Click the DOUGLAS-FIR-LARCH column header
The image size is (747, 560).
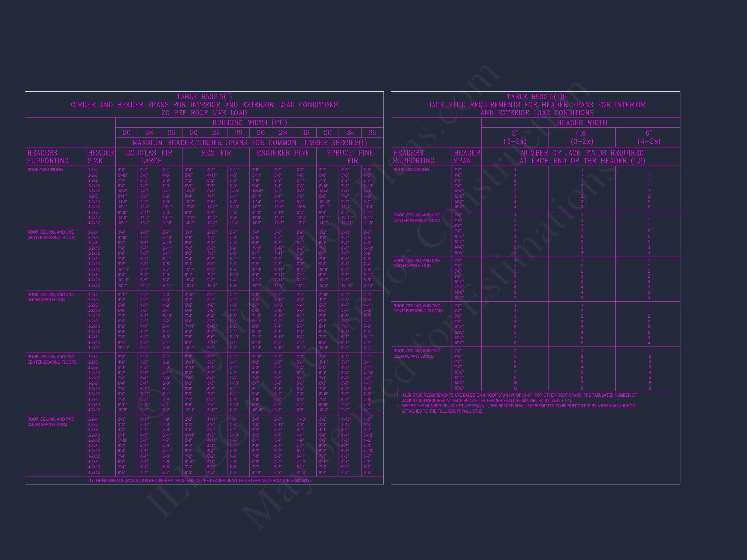[149, 157]
